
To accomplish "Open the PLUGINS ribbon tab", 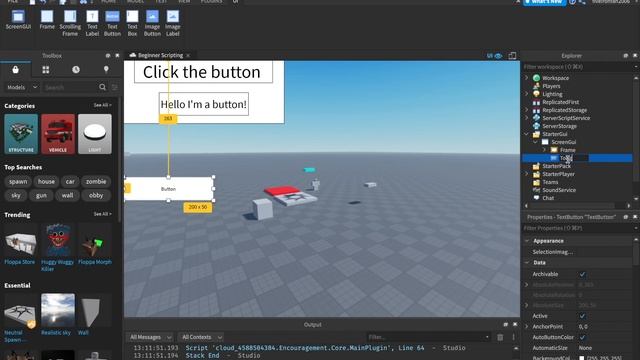I will click(211, 2).
